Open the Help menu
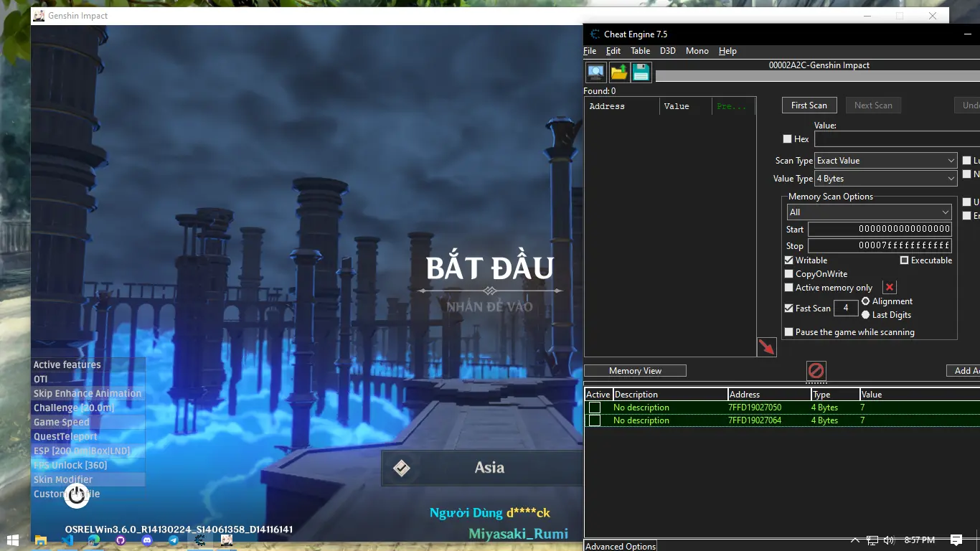 (x=727, y=51)
